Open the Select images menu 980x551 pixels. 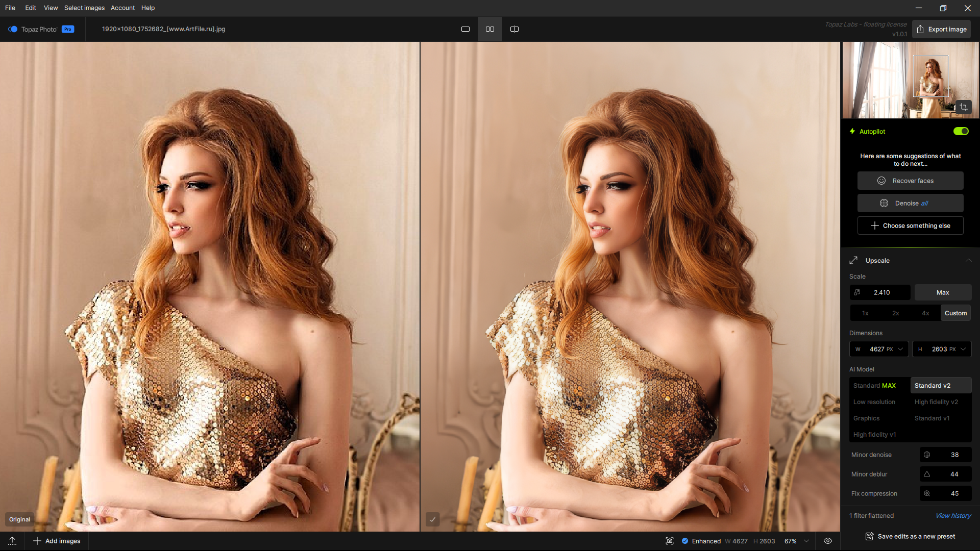click(84, 8)
